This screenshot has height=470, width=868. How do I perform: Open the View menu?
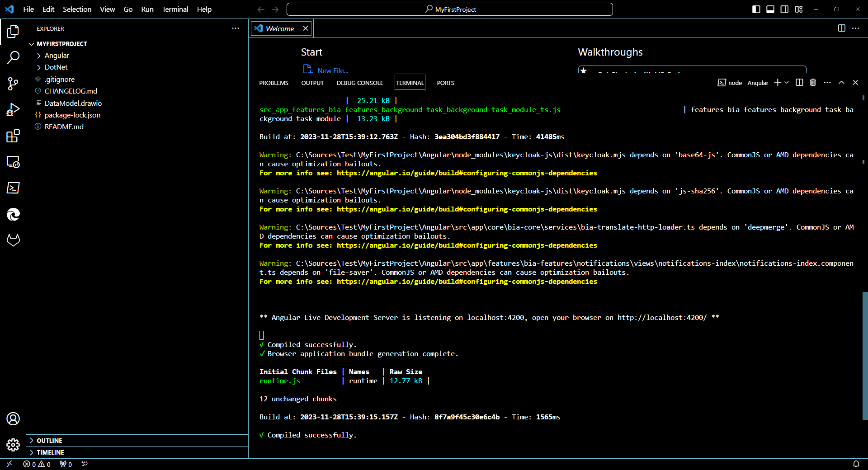(107, 9)
